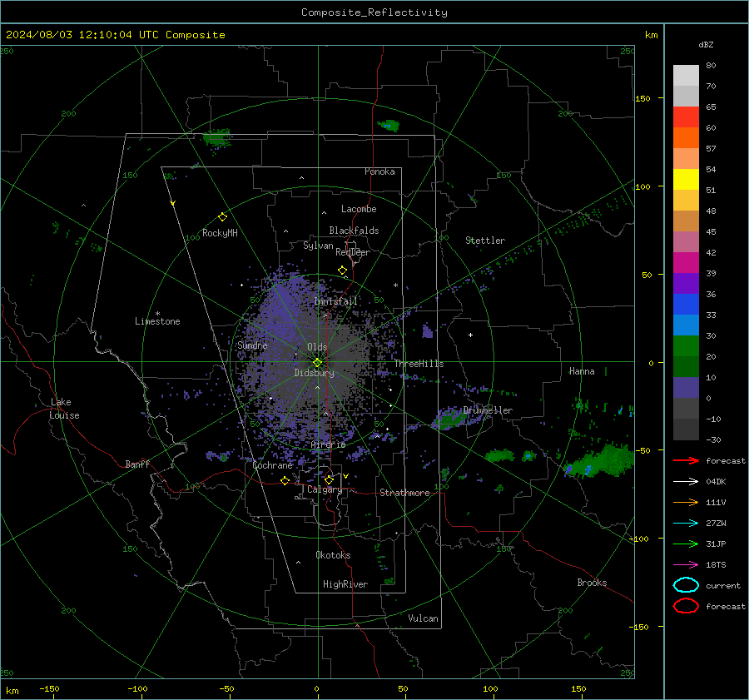Pick the yellow swatch below 54 dBZ
Image resolution: width=749 pixels, height=700 pixels.
686,179
